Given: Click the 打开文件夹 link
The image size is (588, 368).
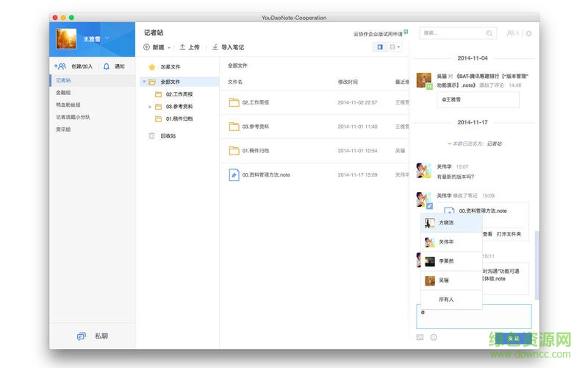Looking at the screenshot, I should tap(509, 234).
